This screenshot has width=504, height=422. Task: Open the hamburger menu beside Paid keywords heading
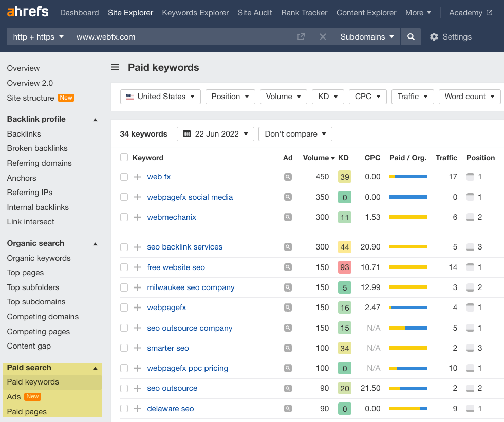[114, 67]
